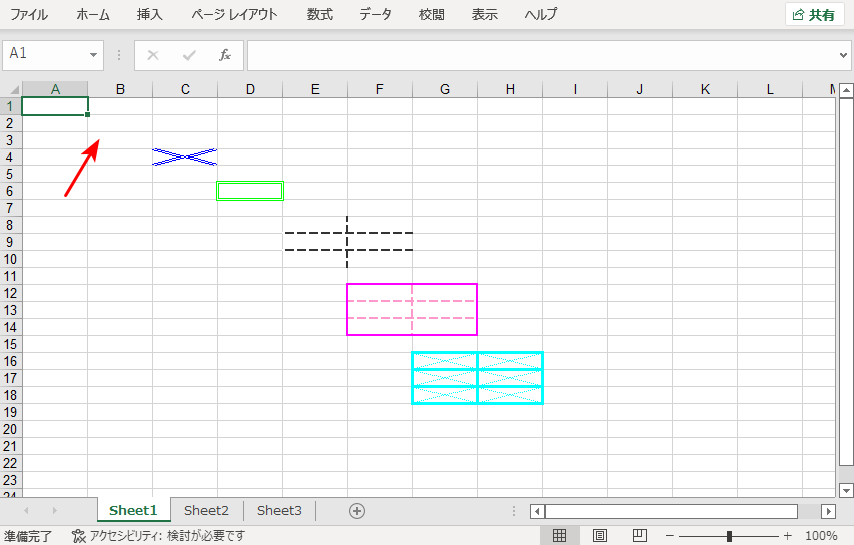Image resolution: width=854 pixels, height=545 pixels.
Task: Expand the formula bar with chevron
Action: click(x=843, y=55)
